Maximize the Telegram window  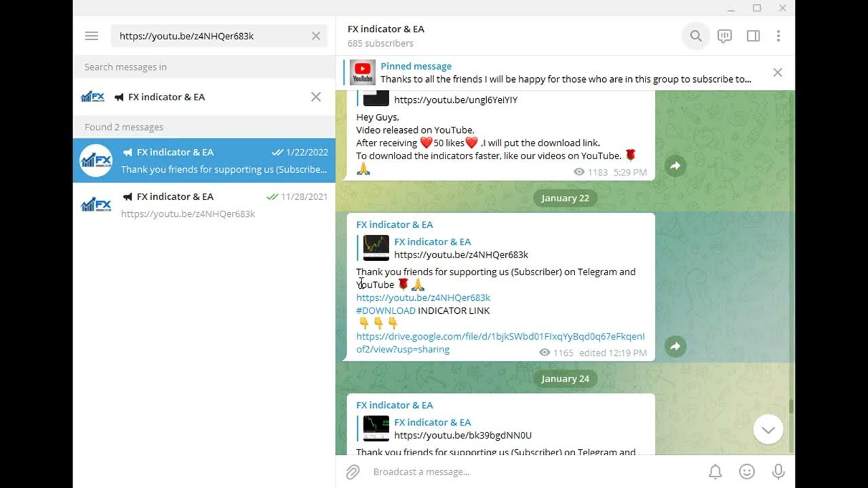point(757,8)
